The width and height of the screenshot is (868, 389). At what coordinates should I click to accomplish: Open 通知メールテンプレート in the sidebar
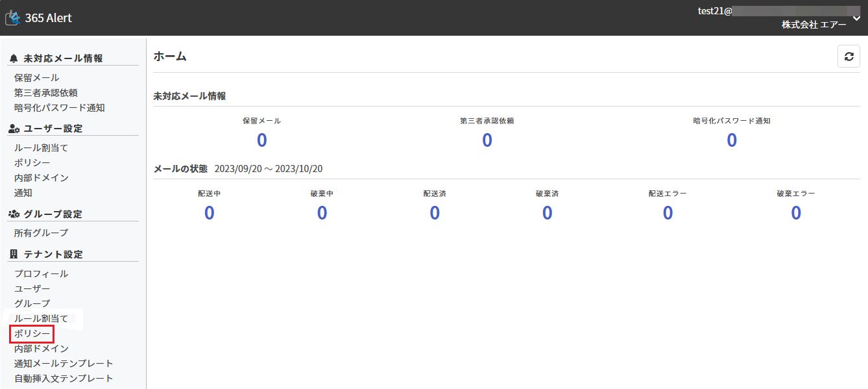(64, 364)
